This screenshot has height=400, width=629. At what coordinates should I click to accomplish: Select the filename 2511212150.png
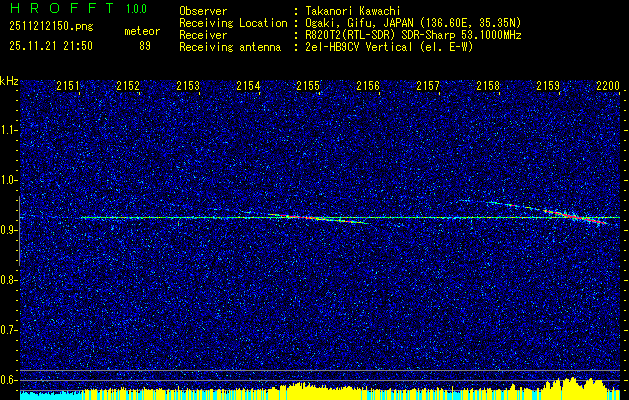[x=51, y=27]
